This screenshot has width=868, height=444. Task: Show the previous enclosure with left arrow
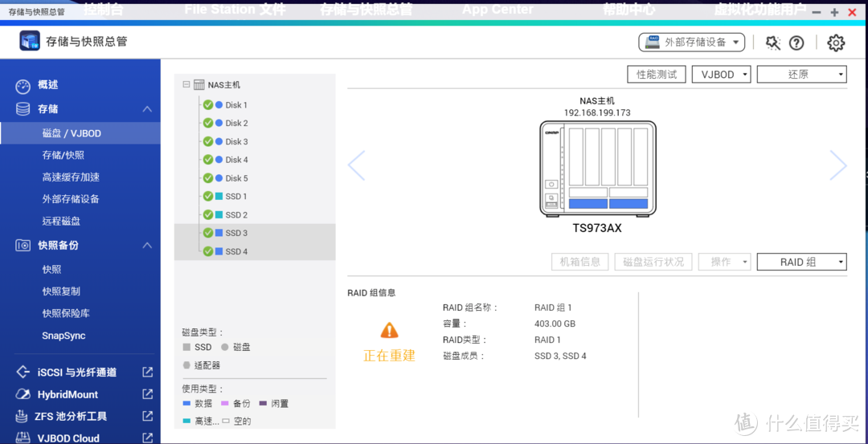pos(357,165)
